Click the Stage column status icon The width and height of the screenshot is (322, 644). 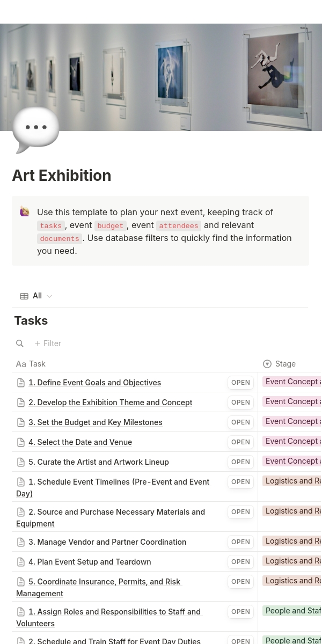(267, 364)
